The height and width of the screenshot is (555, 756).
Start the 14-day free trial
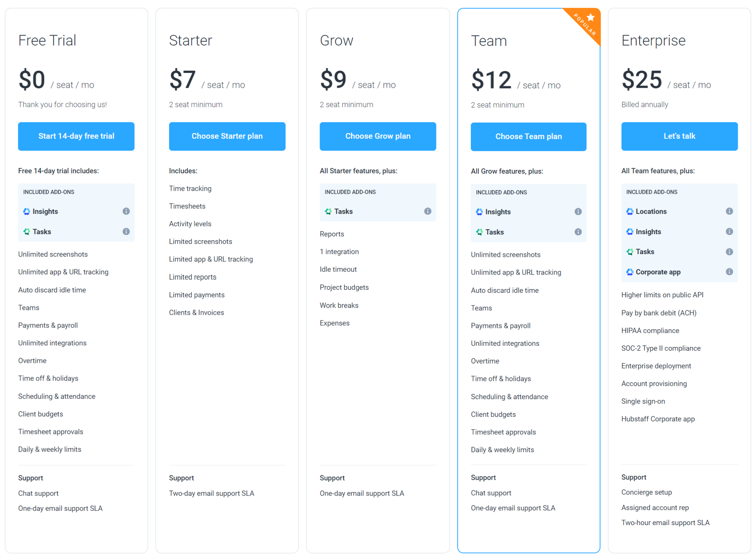tap(76, 136)
